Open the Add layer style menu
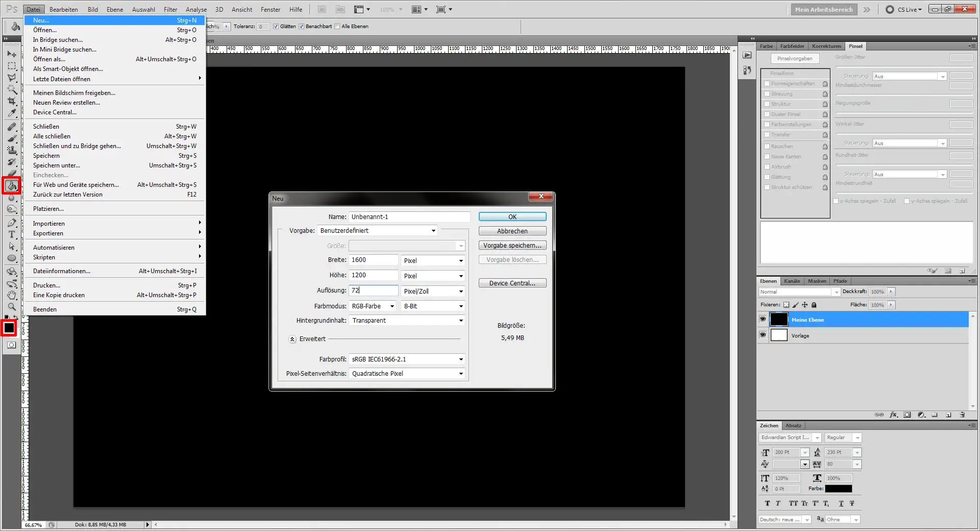Screen dimensions: 980x531 point(894,415)
